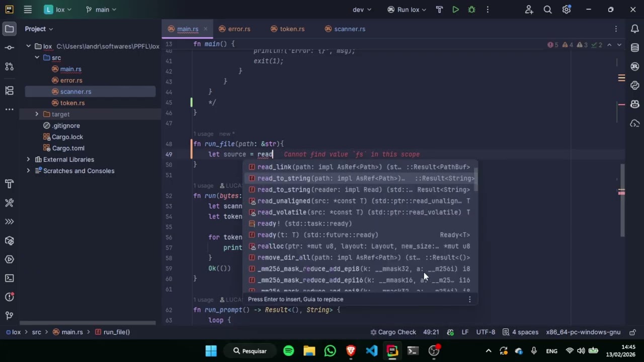This screenshot has width=644, height=362.
Task: Change UTF-8 file encoding
Action: (x=486, y=332)
